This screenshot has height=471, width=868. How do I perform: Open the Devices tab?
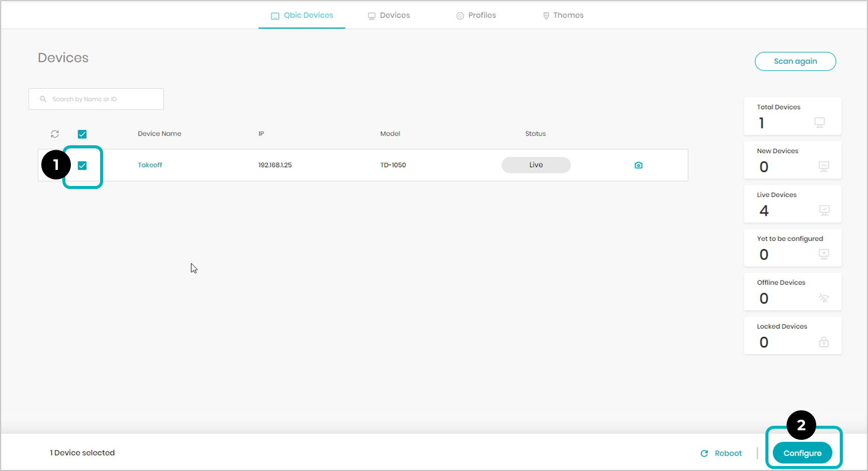pyautogui.click(x=389, y=15)
